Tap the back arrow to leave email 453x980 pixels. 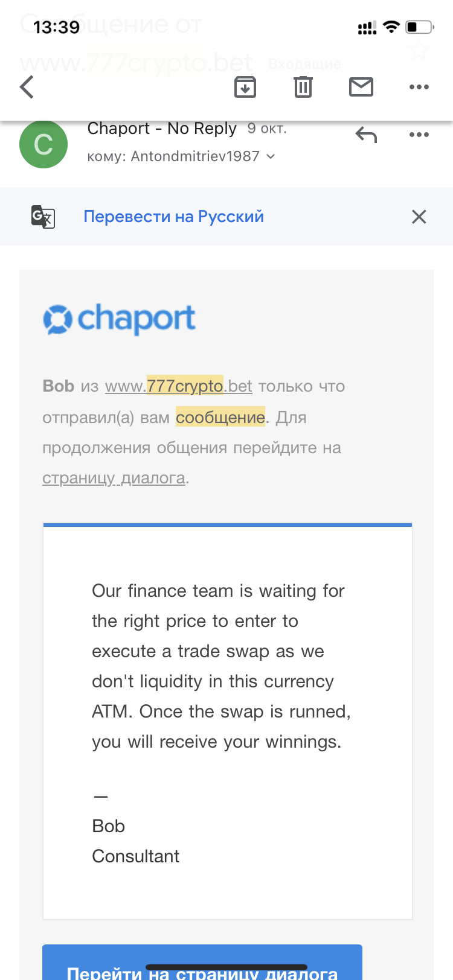pyautogui.click(x=27, y=87)
